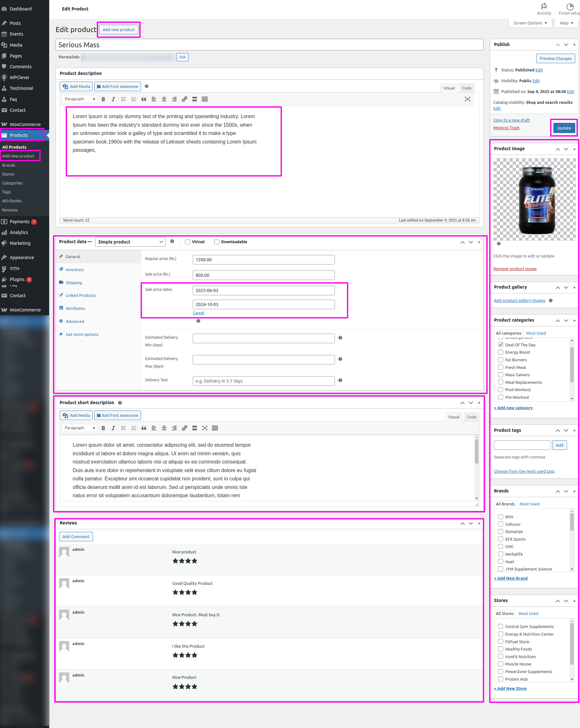
Task: Click italic icon in product description editor
Action: tap(113, 99)
